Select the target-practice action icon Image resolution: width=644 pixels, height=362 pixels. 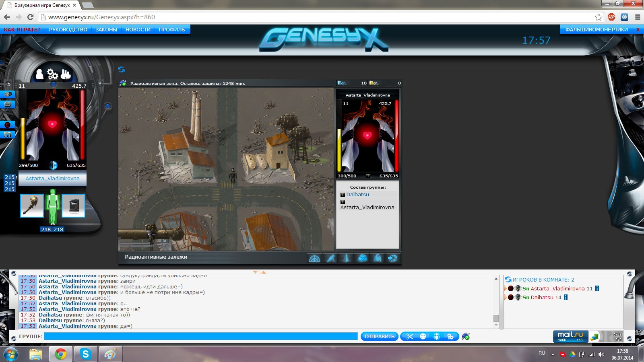click(378, 258)
